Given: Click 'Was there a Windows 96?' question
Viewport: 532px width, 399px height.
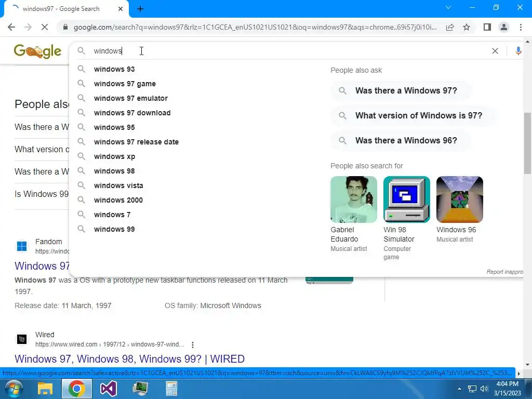Looking at the screenshot, I should pyautogui.click(x=401, y=140).
